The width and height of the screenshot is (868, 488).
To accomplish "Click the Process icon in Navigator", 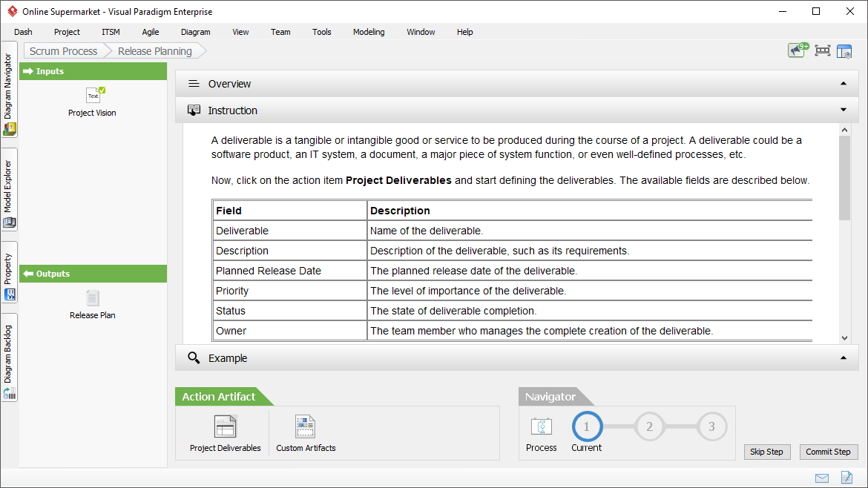I will [542, 434].
